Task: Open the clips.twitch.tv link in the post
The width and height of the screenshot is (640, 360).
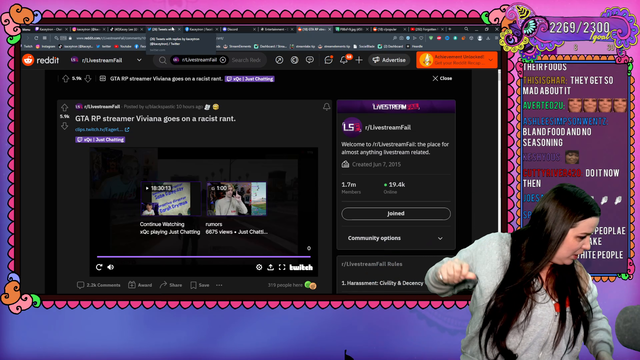Action: (102, 129)
